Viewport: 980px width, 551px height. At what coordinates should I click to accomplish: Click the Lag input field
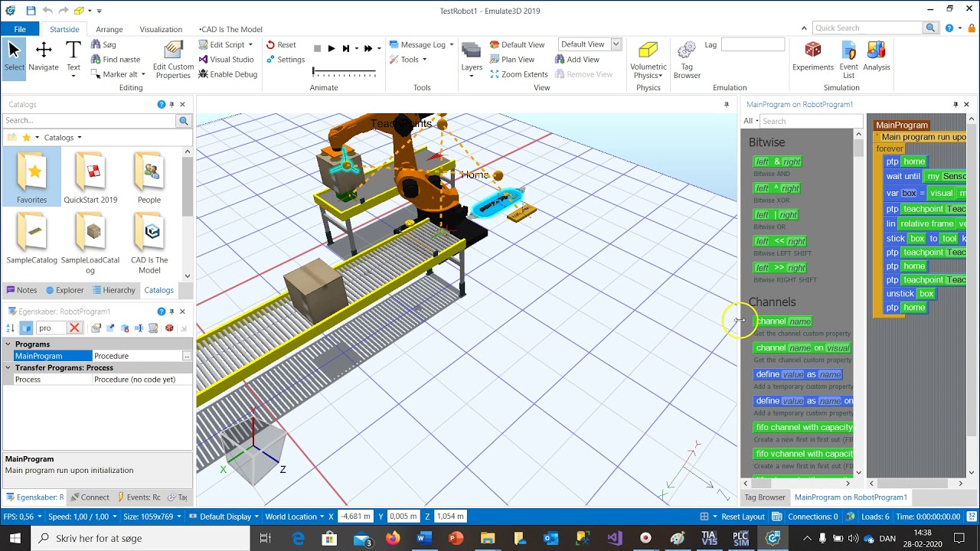pyautogui.click(x=753, y=45)
